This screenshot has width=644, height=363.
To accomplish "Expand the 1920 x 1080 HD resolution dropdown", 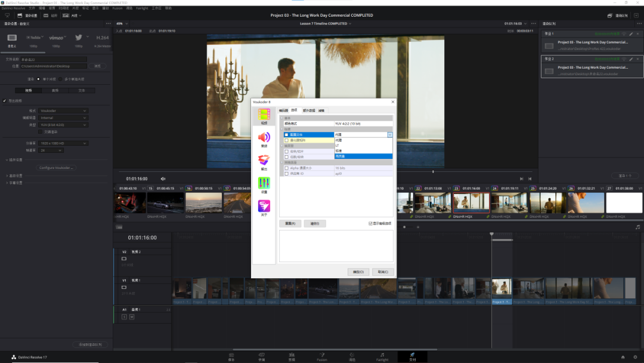I will tap(64, 143).
